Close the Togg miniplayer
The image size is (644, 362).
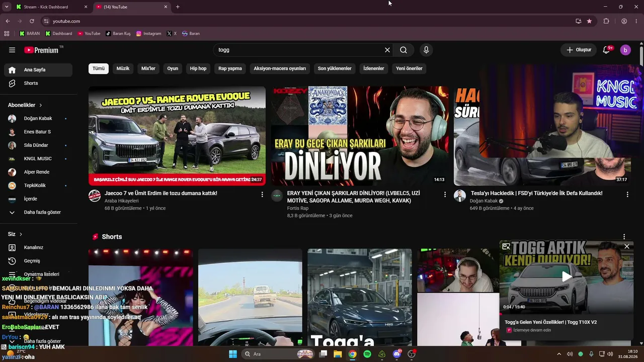(x=627, y=246)
